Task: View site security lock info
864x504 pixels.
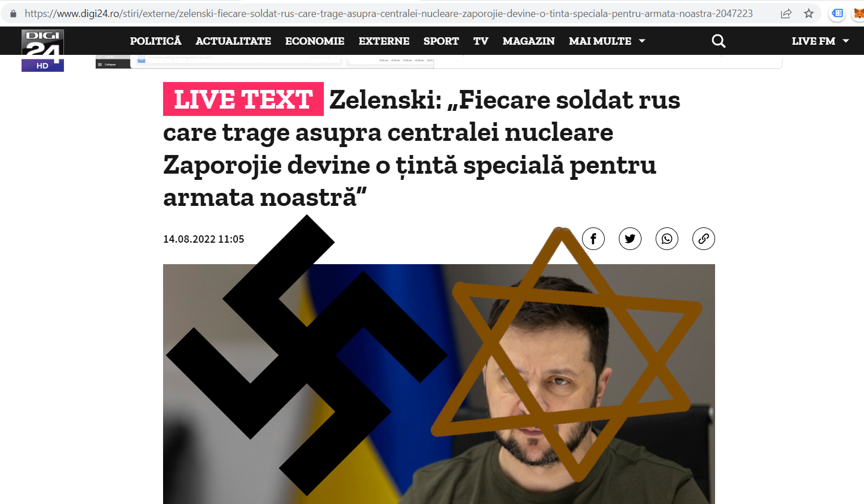Action: tap(14, 14)
